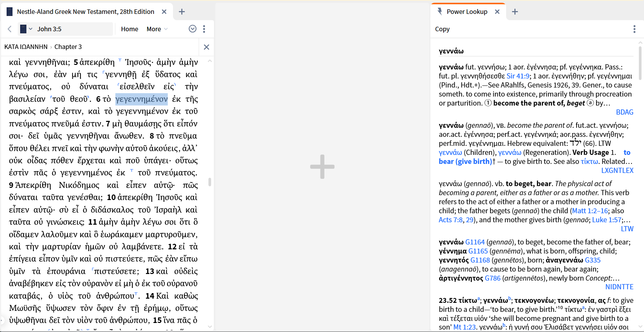
Task: Open the Home menu of the Bible panel
Action: (x=130, y=29)
